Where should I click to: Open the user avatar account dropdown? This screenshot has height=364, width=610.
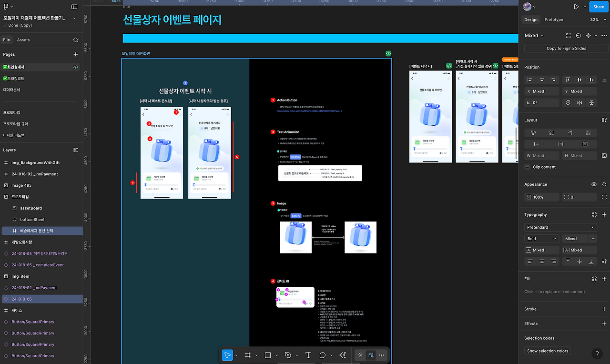click(x=529, y=7)
